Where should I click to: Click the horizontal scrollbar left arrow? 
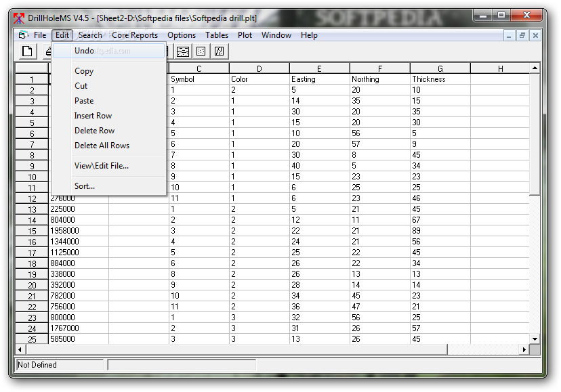20,349
